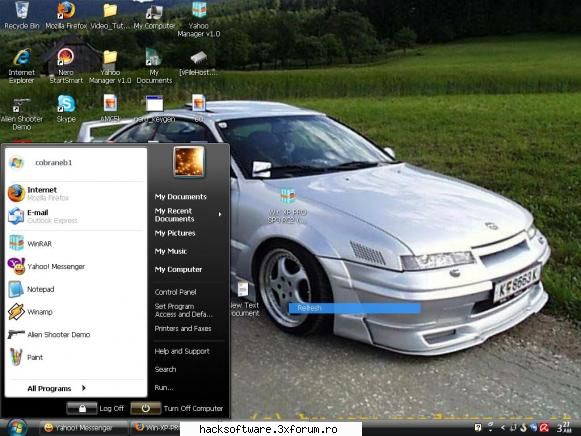This screenshot has width=581, height=436.
Task: Select the Video_Tut... folder on the desktop
Action: pos(110,16)
